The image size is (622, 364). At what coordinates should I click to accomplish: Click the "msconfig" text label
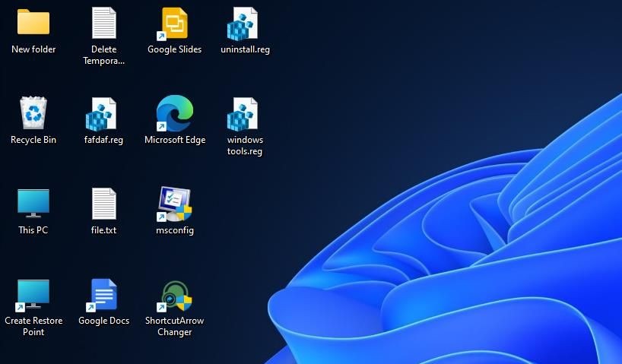175,230
